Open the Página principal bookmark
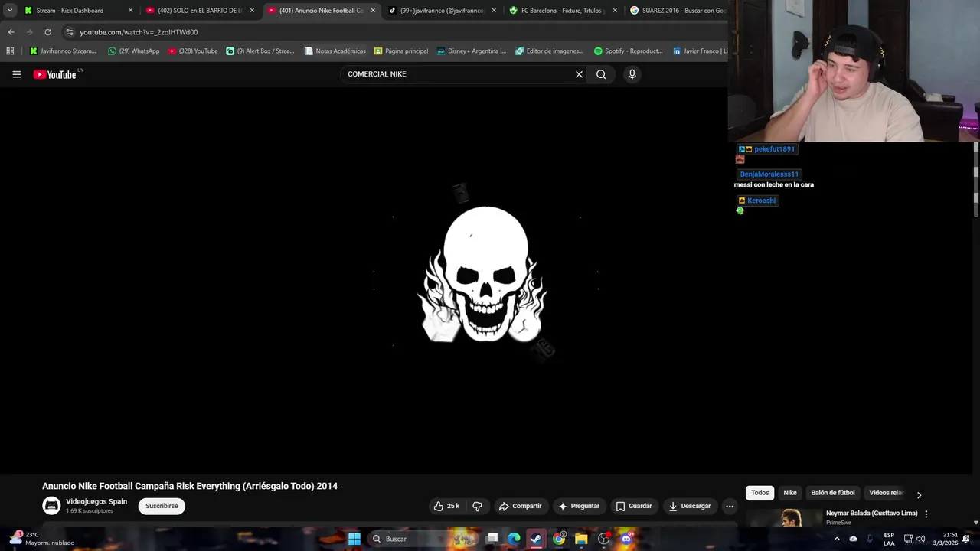Screen dimensions: 980x551 pos(400,51)
